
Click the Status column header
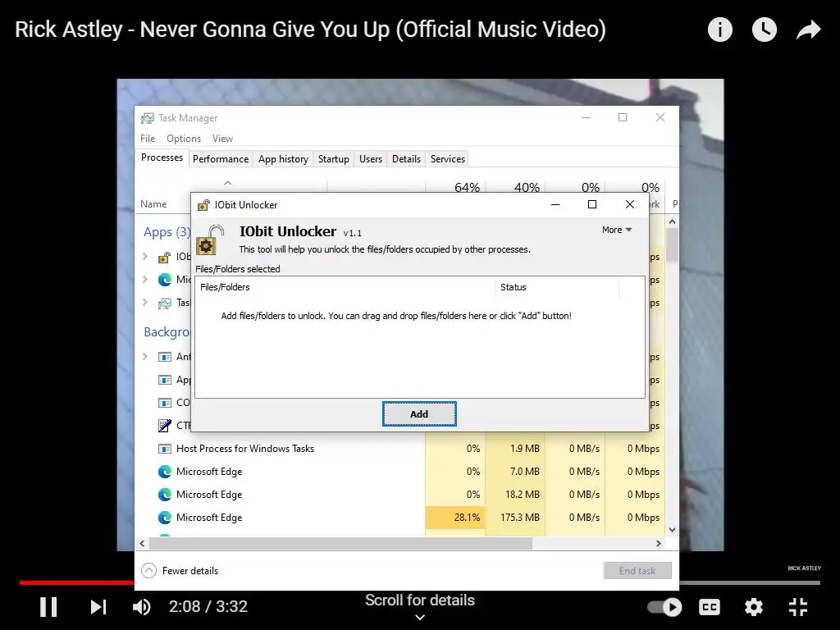(557, 287)
